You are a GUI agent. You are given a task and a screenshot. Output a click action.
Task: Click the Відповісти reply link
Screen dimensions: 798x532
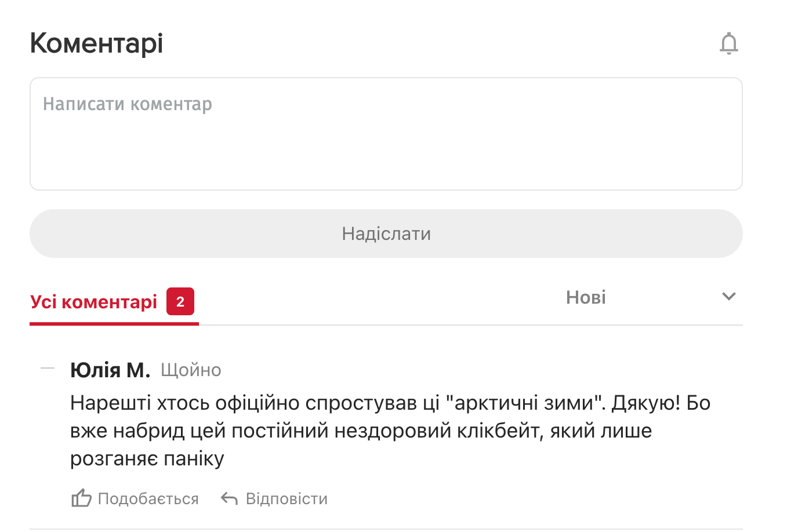286,499
